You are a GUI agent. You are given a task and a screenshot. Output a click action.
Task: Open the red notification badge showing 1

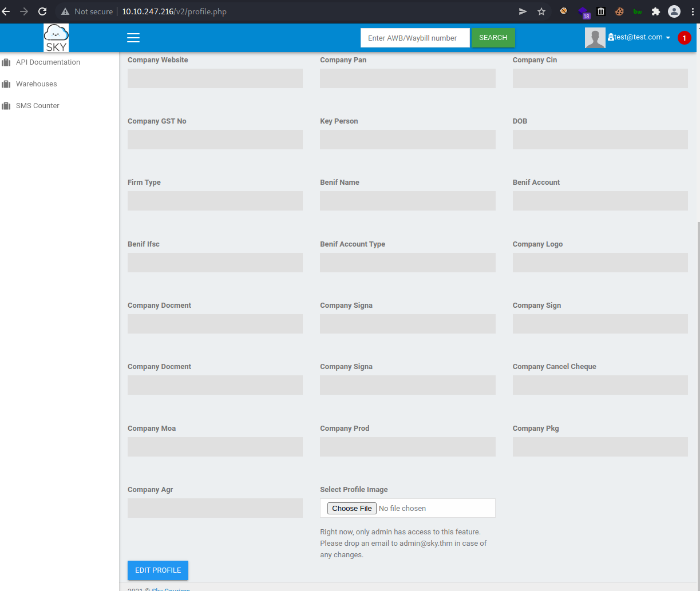pyautogui.click(x=684, y=38)
